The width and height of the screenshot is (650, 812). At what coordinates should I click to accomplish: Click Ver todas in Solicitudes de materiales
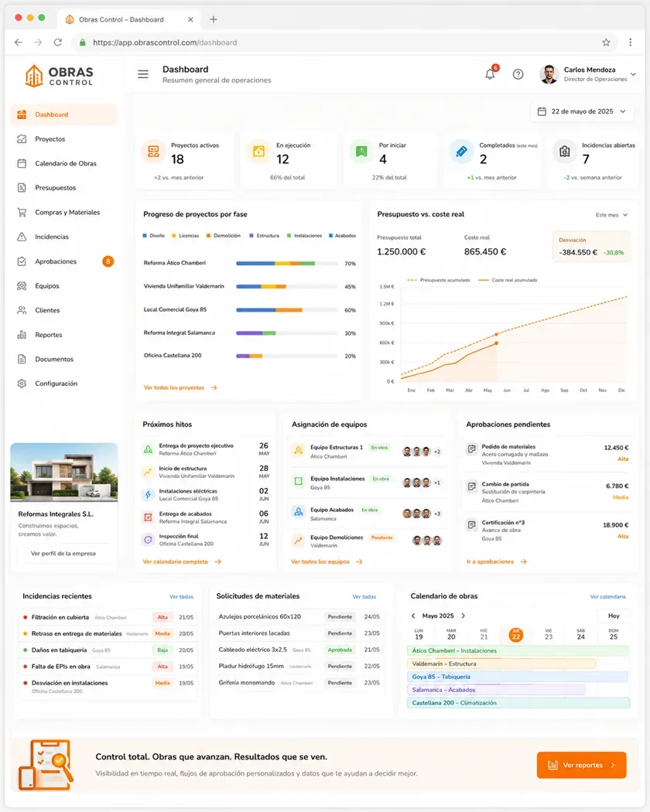click(x=364, y=596)
